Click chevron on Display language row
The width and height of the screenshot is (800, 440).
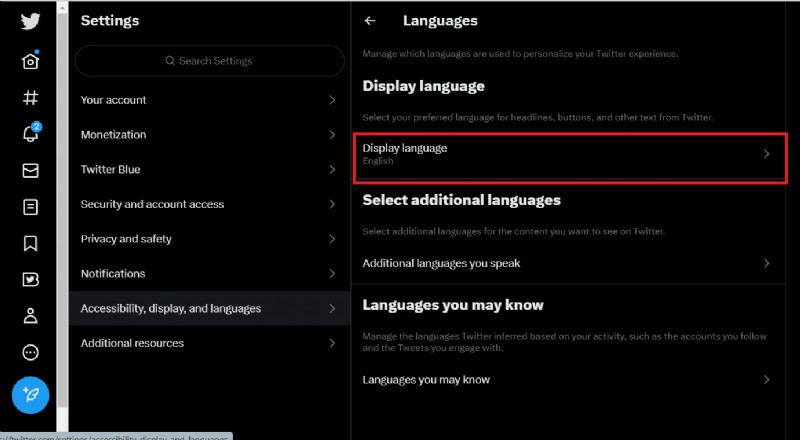[766, 154]
